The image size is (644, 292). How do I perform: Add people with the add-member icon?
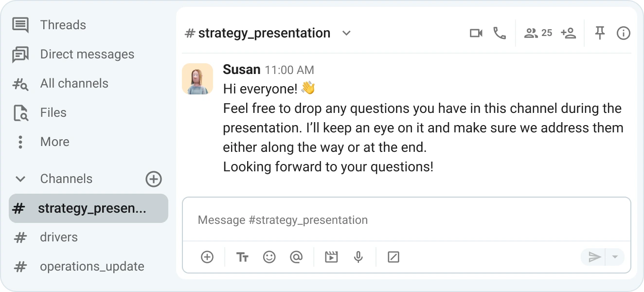tap(568, 33)
